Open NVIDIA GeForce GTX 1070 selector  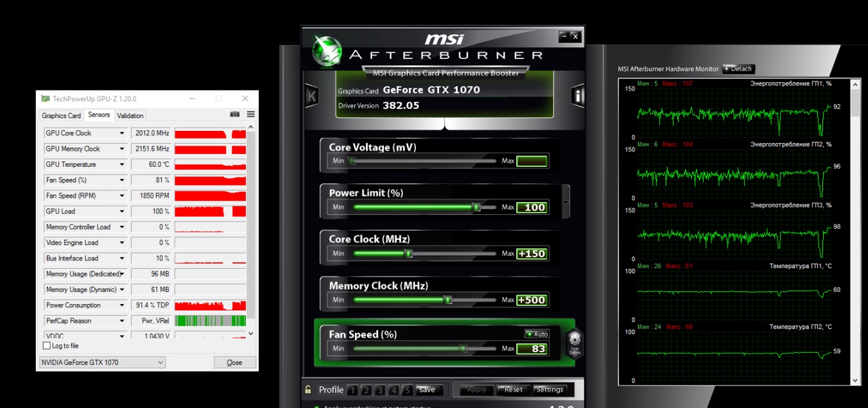(102, 362)
